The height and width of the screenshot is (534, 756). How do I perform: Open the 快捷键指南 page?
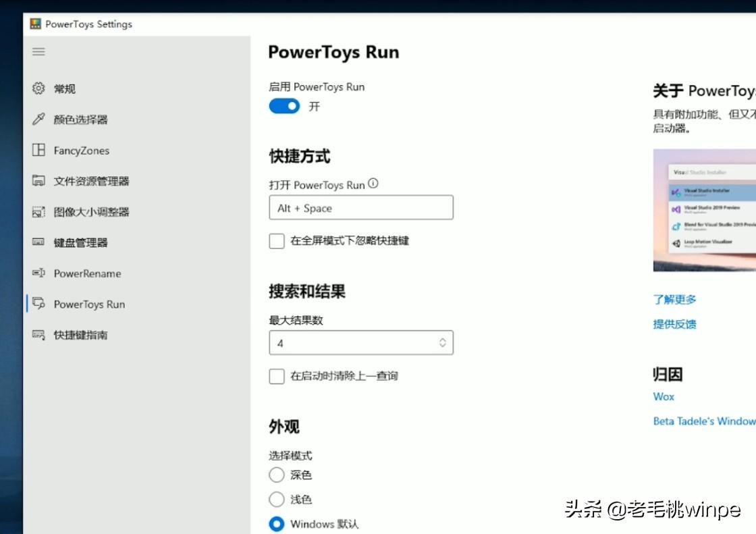pyautogui.click(x=138, y=336)
